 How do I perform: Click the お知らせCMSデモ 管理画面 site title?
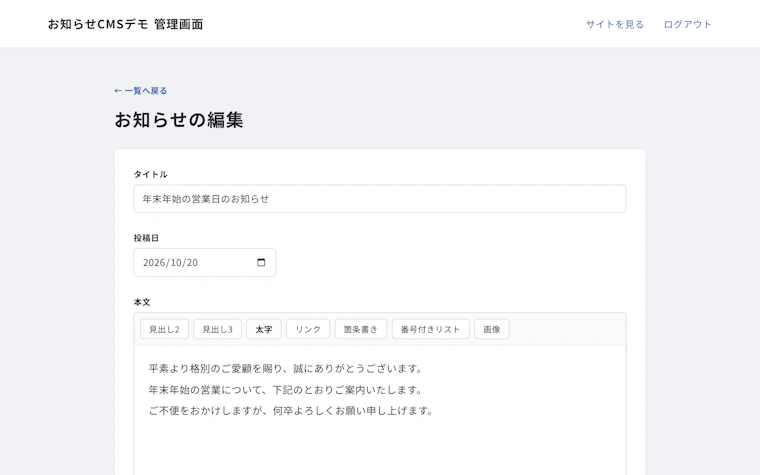[126, 24]
